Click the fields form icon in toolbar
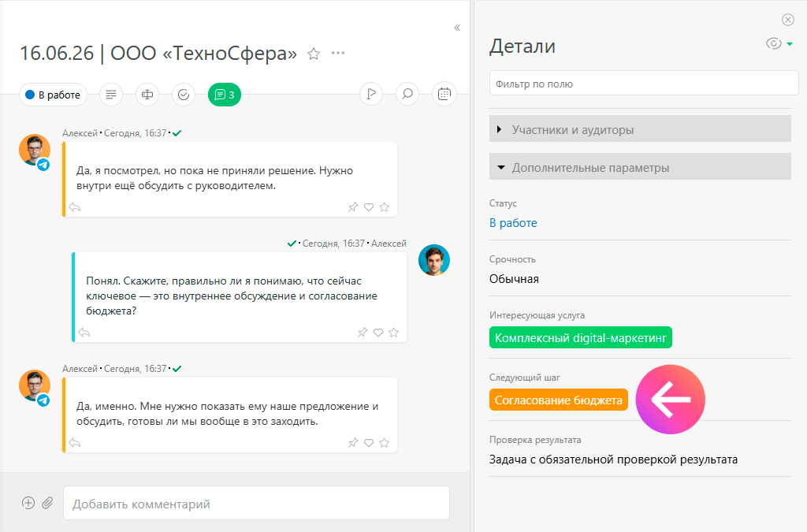The width and height of the screenshot is (807, 532). (x=147, y=95)
